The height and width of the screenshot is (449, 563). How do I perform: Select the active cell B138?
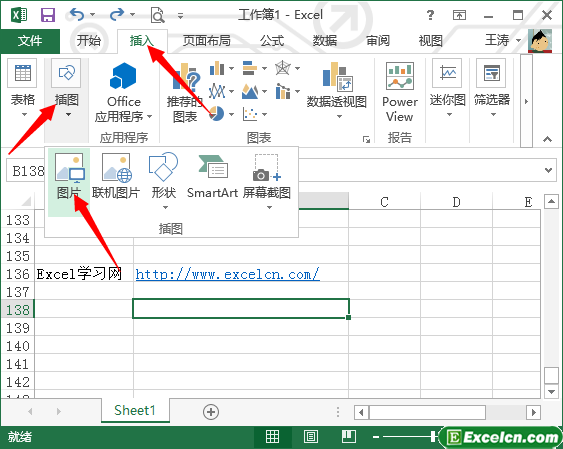pyautogui.click(x=241, y=308)
